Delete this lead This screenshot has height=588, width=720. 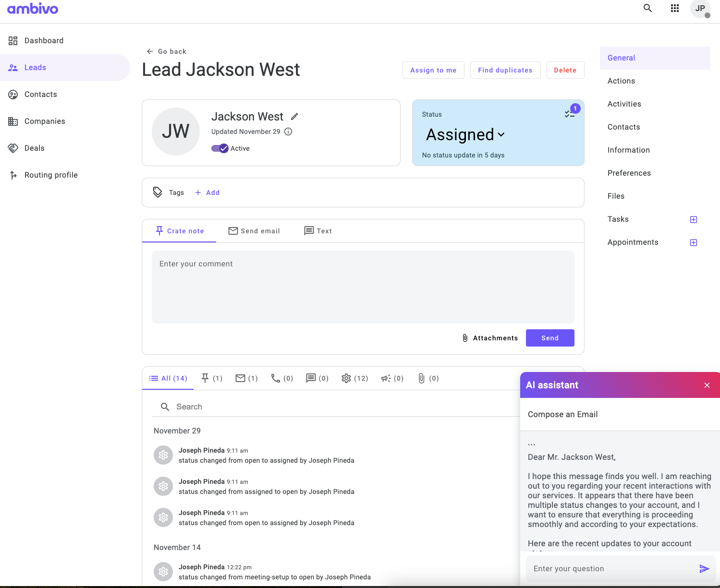[565, 70]
